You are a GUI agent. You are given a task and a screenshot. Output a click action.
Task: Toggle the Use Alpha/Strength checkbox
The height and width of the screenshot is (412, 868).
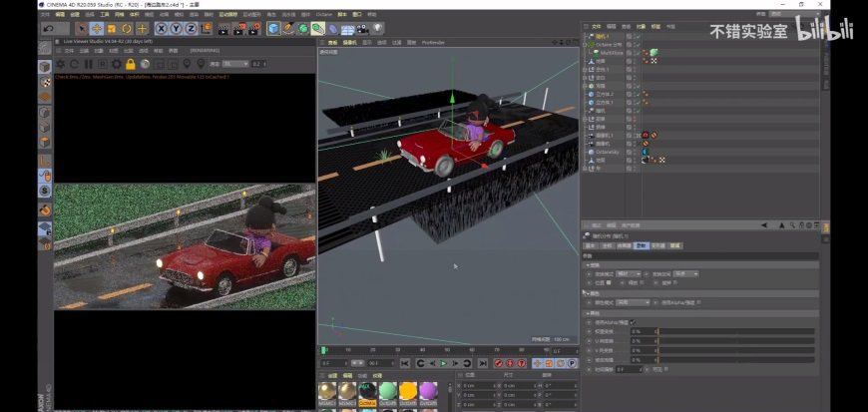(x=631, y=320)
